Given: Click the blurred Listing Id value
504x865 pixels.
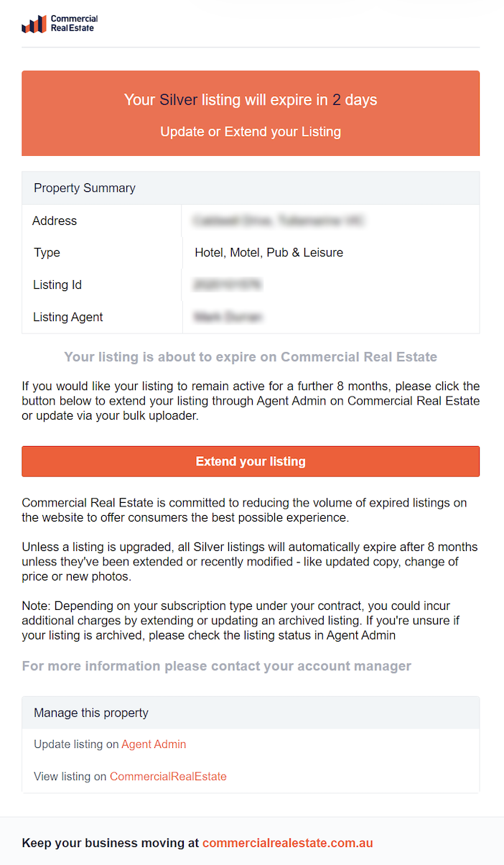Looking at the screenshot, I should pyautogui.click(x=227, y=285).
